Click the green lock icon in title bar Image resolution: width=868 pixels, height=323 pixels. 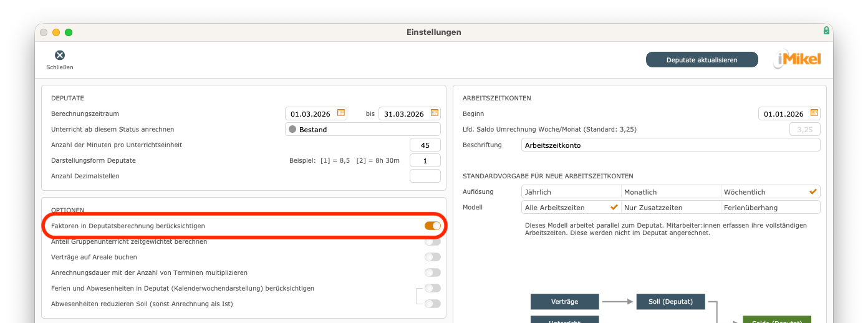[x=826, y=31]
